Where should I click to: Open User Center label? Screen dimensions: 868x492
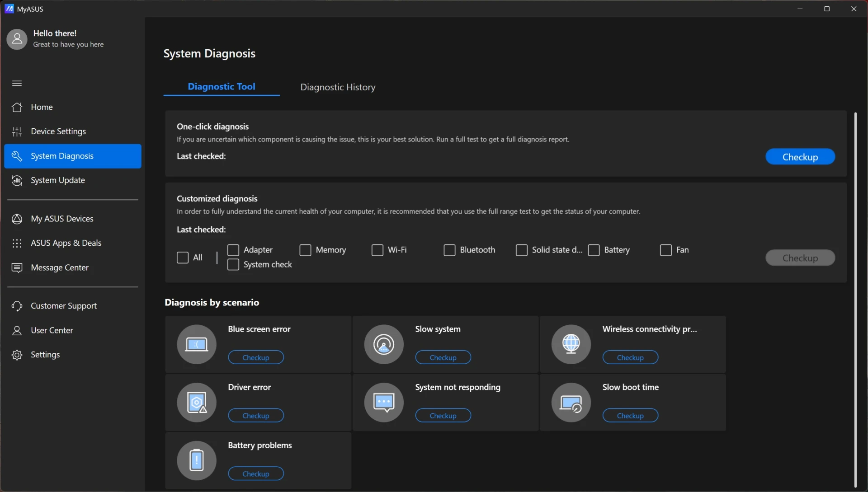tap(52, 330)
